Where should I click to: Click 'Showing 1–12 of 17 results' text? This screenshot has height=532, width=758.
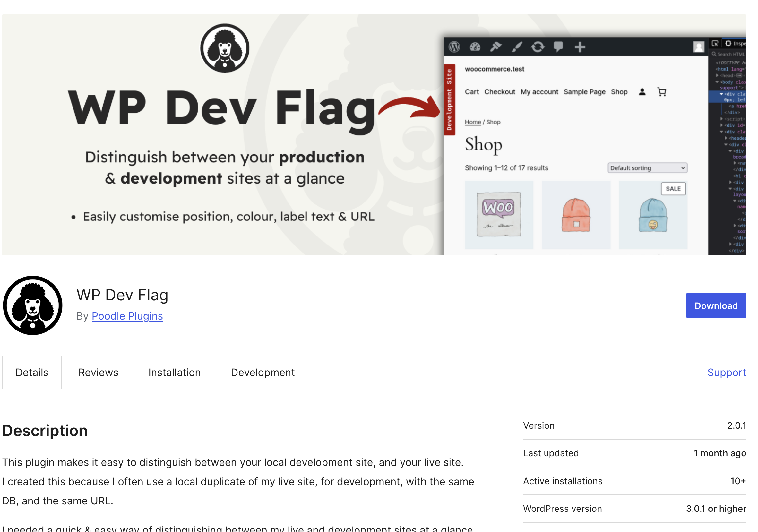506,168
